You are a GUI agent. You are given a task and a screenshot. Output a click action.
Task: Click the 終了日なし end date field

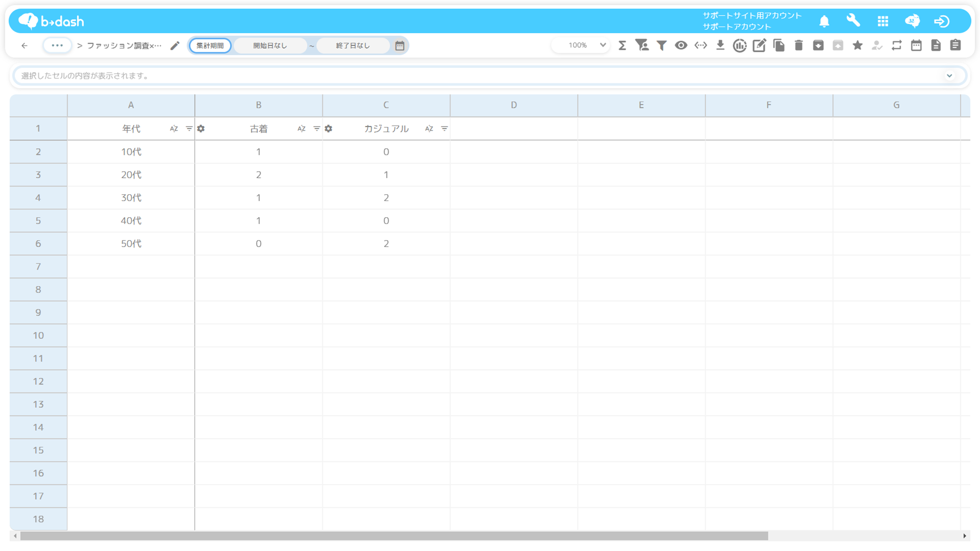353,46
